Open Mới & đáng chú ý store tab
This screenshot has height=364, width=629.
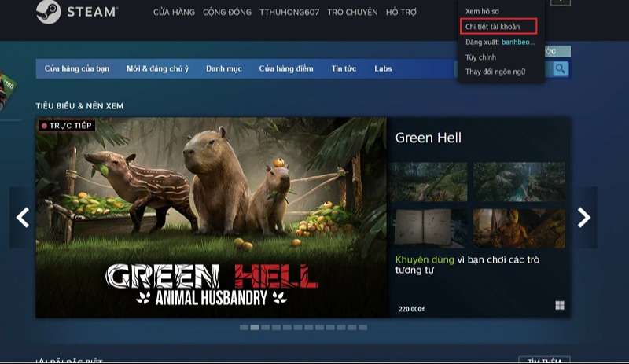[157, 68]
